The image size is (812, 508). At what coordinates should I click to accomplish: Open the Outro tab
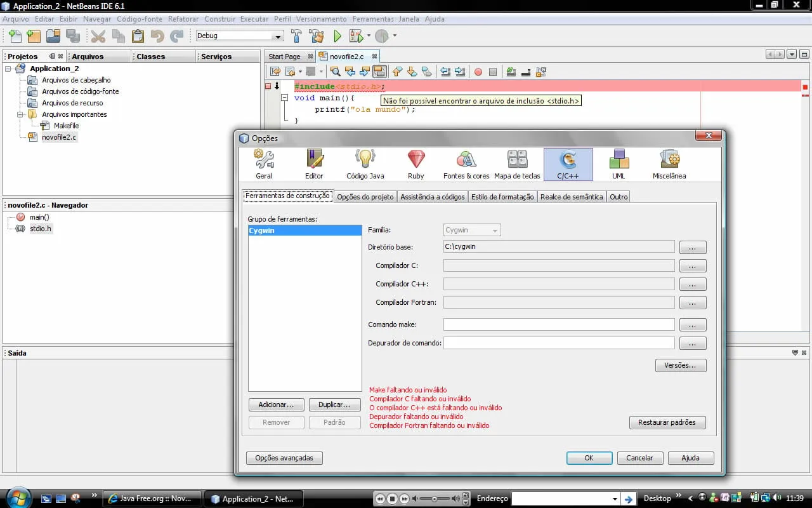[x=619, y=197]
